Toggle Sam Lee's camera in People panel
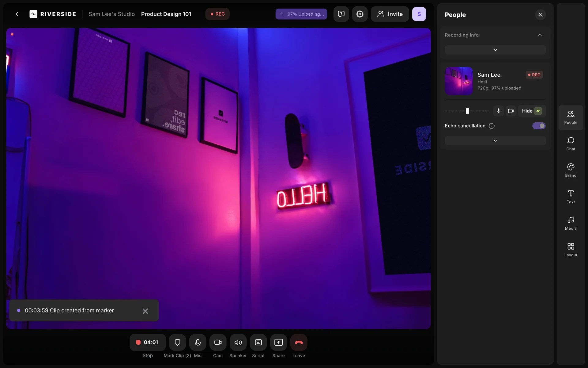 tap(511, 111)
